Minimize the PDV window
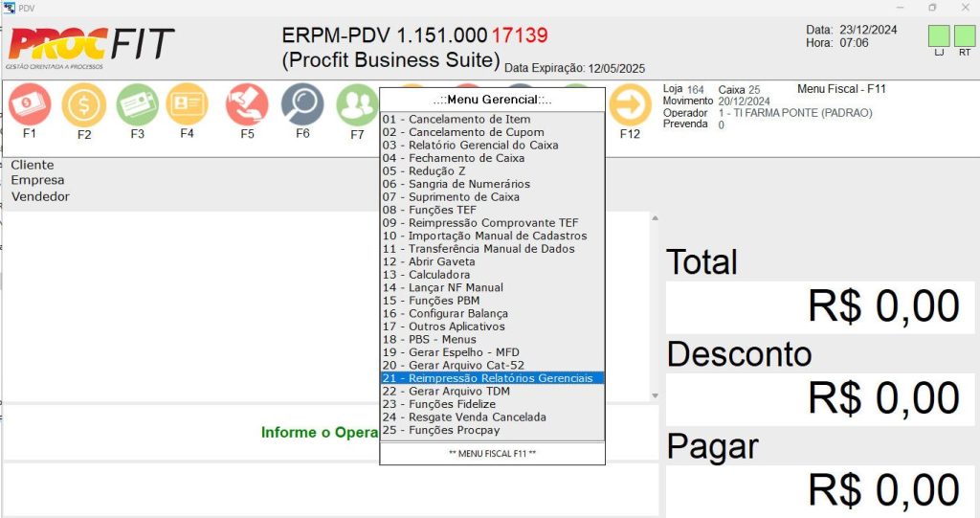Image resolution: width=980 pixels, height=518 pixels. click(x=900, y=8)
